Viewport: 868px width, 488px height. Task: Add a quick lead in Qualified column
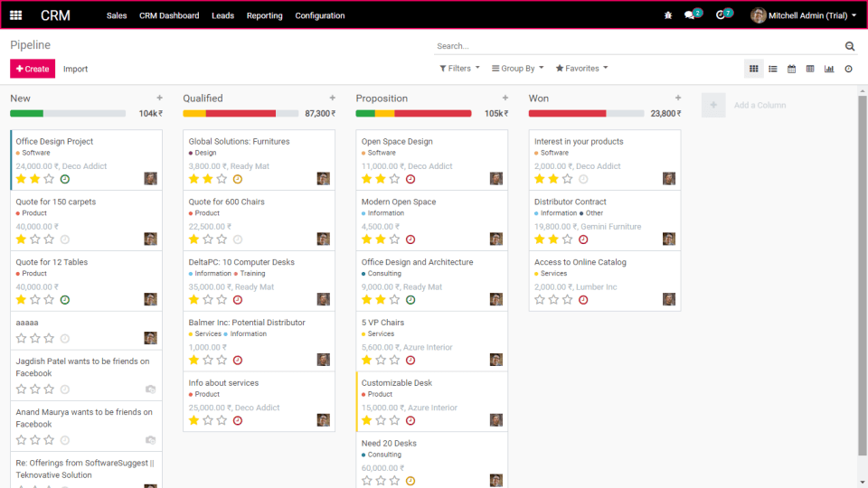click(x=332, y=98)
